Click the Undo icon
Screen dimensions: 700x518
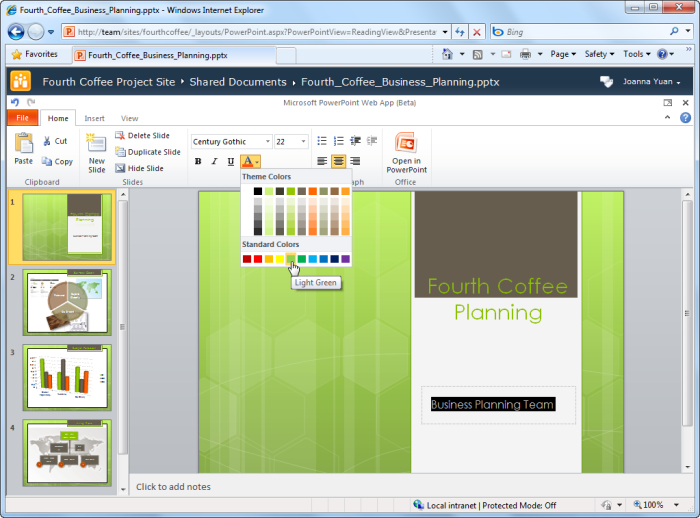[15, 102]
